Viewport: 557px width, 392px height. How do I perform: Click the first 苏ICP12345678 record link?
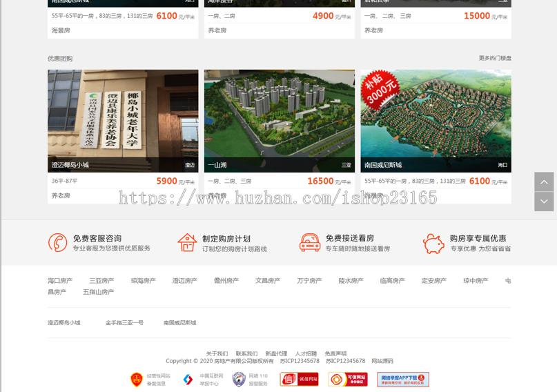pos(300,361)
